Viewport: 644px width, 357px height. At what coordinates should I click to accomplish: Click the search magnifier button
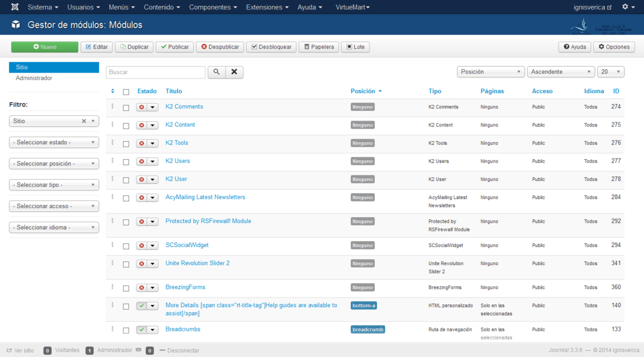[217, 72]
